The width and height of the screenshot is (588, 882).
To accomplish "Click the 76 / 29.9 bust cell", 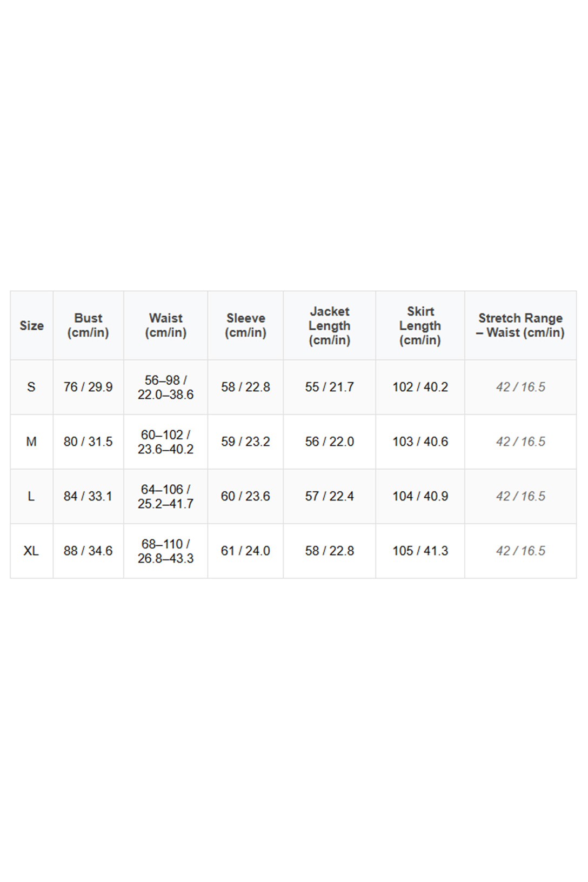I will coord(88,387).
